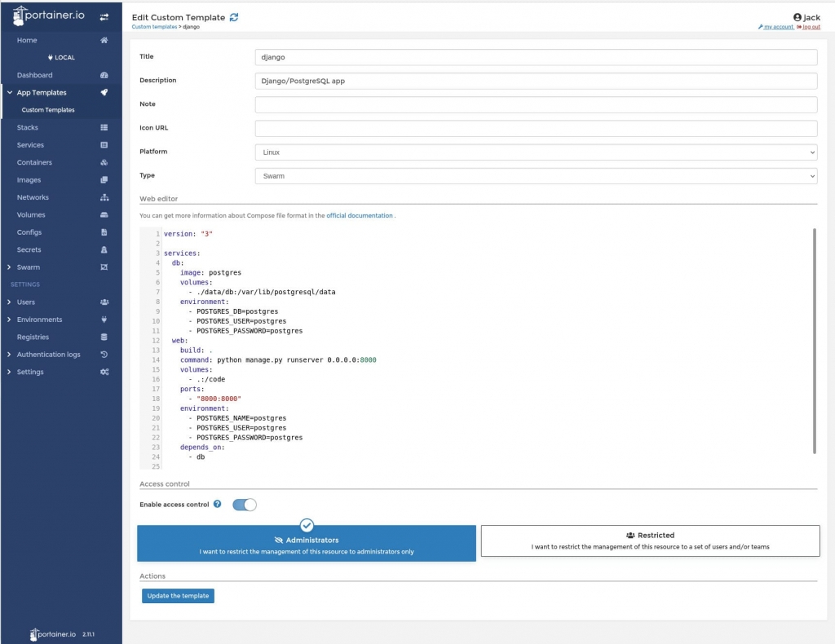Viewport: 835px width, 644px height.
Task: Click the Authentication logs history icon
Action: pos(104,355)
